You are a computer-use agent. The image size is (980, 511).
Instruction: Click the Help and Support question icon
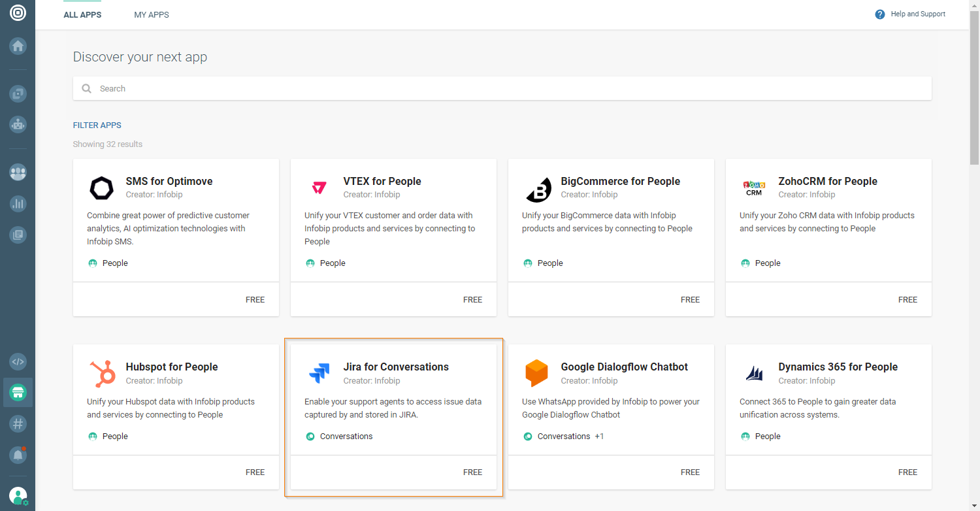click(x=879, y=14)
